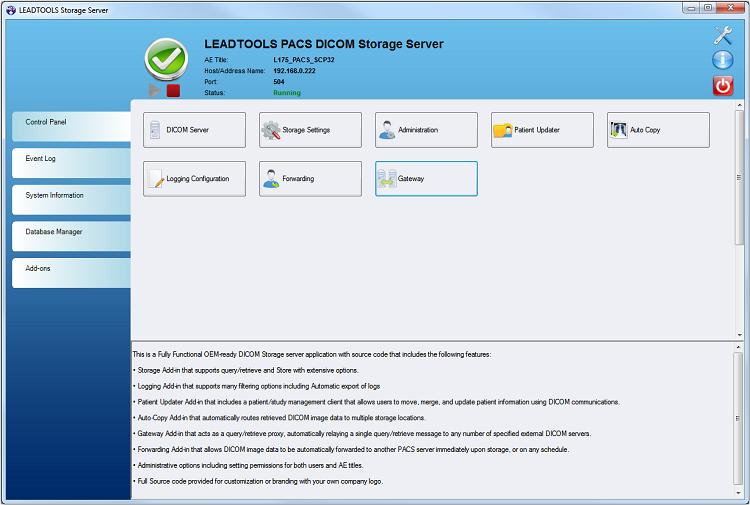Screen dimensions: 750x505
Task: Click the LEADTOOLS title bar app icon
Action: 11,10
